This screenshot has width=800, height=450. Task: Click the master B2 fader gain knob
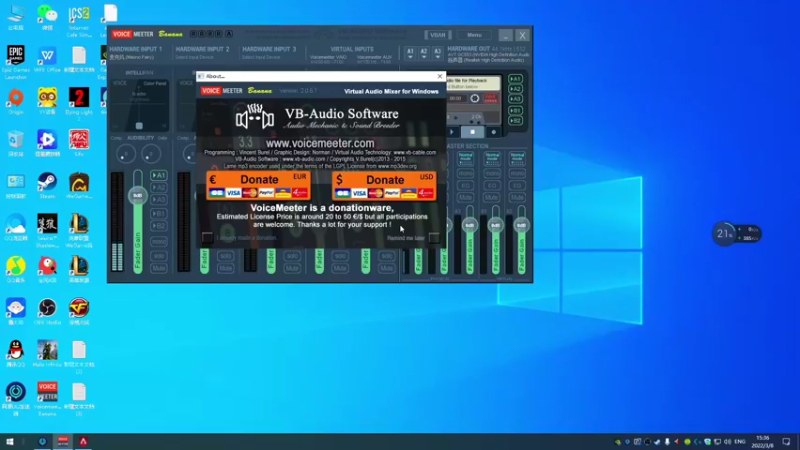click(521, 225)
